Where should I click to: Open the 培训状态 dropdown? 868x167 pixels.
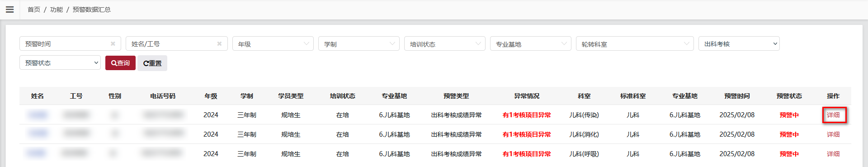[x=445, y=44]
